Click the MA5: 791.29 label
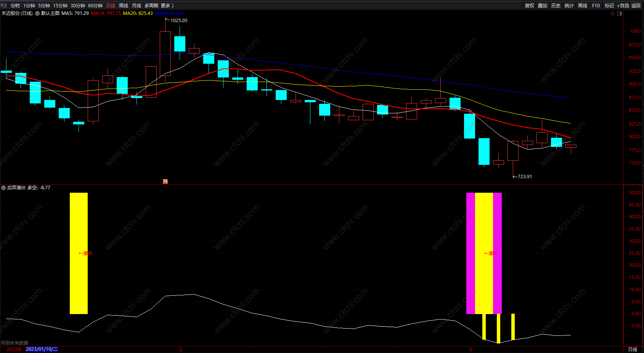This screenshot has height=353, width=644. click(75, 13)
